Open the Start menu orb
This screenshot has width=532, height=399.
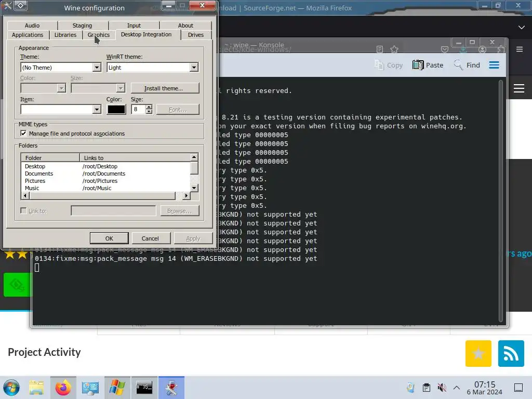11,388
